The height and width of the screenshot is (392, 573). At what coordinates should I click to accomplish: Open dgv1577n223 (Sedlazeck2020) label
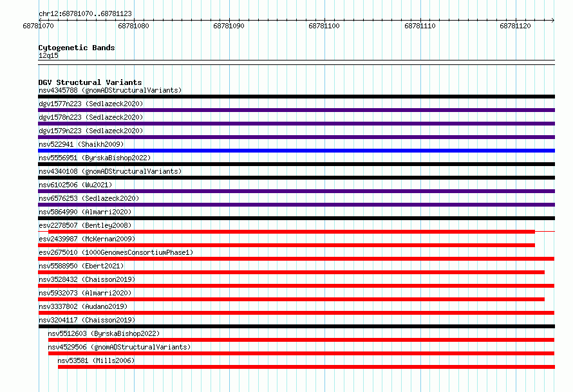(91, 104)
